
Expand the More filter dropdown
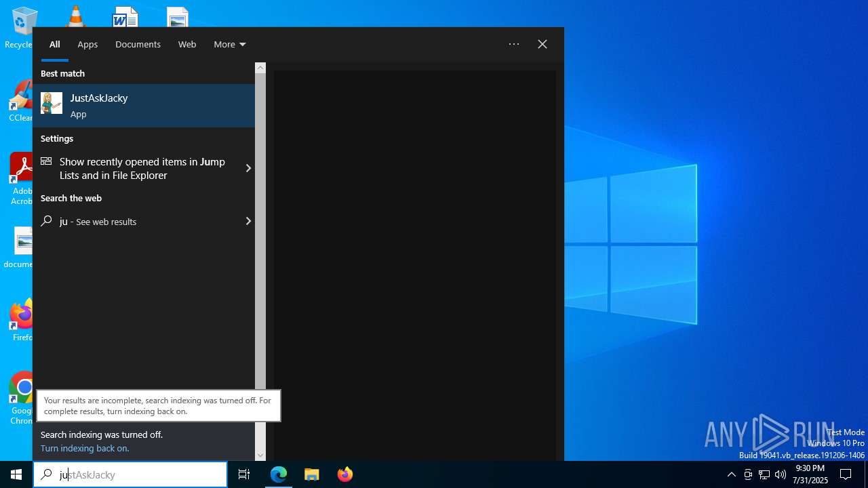229,44
